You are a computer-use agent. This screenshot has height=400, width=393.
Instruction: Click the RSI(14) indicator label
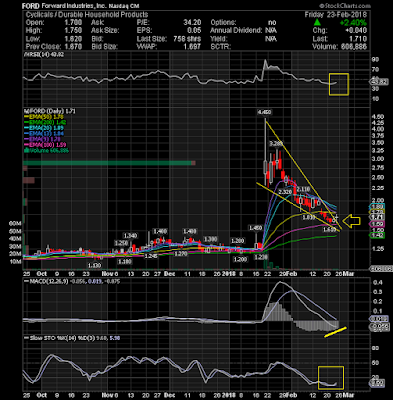tap(44, 55)
